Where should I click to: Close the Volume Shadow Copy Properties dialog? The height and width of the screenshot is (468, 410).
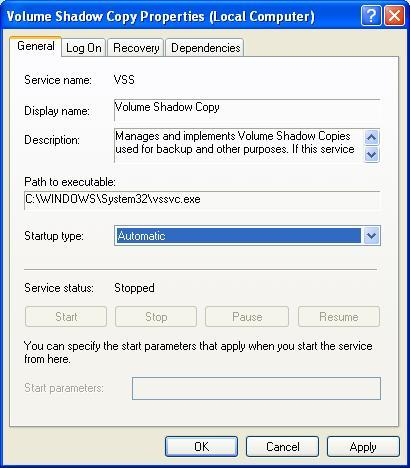(x=394, y=16)
